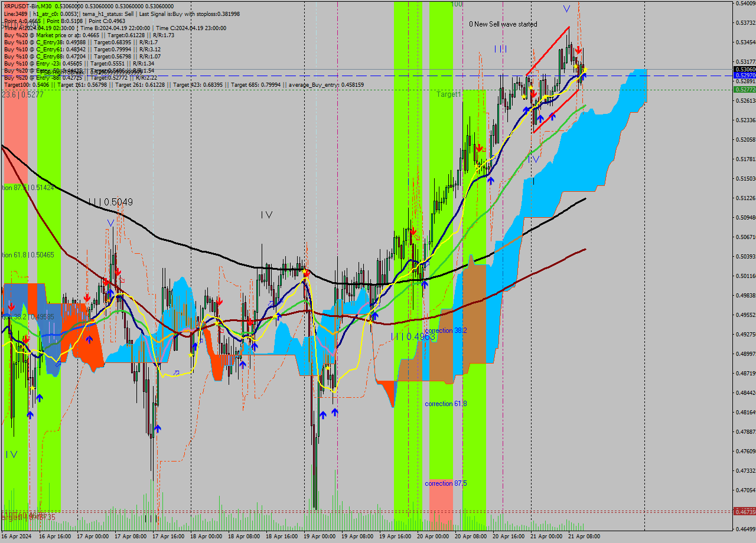The width and height of the screenshot is (756, 543).
Task: Click the 'Buy %10 @ C_Entry61' line
Action: point(81,49)
